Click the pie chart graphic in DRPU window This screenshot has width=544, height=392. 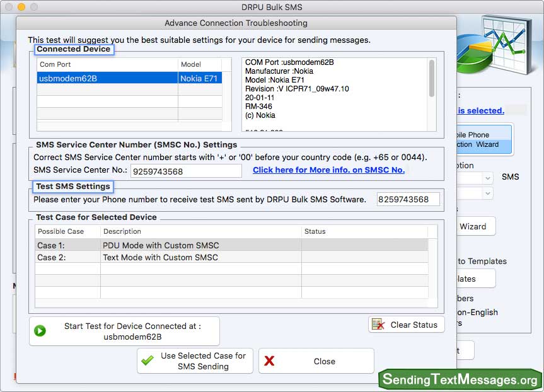(x=476, y=53)
